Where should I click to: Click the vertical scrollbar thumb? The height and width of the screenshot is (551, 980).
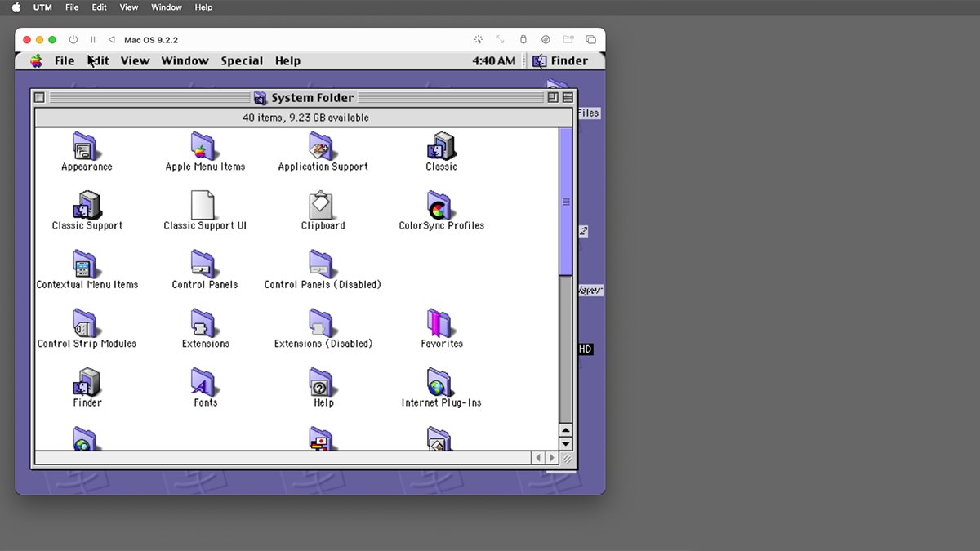566,202
